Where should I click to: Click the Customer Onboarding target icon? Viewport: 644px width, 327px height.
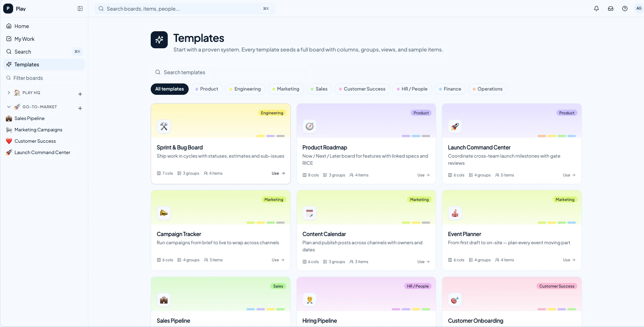pyautogui.click(x=455, y=300)
